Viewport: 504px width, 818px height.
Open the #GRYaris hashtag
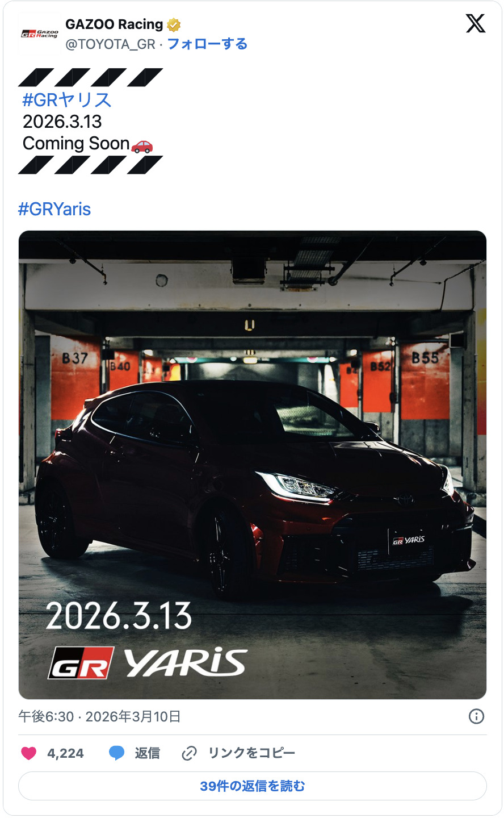coord(54,209)
